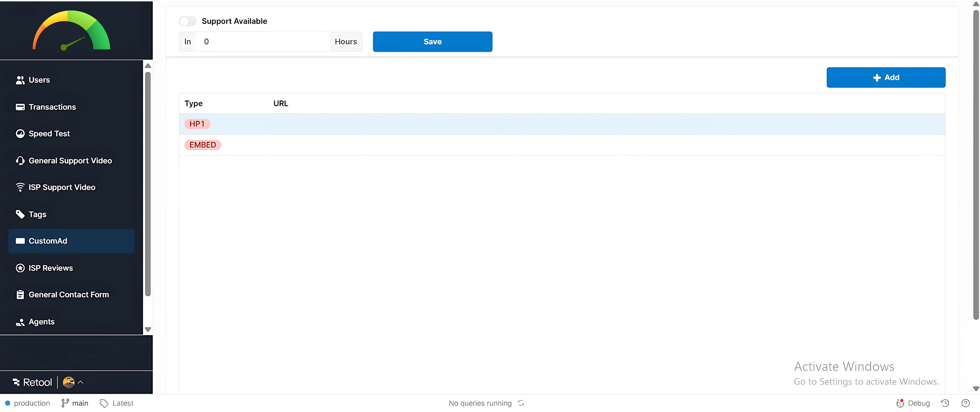The image size is (980, 412).
Task: Go to Agents page
Action: (71, 322)
